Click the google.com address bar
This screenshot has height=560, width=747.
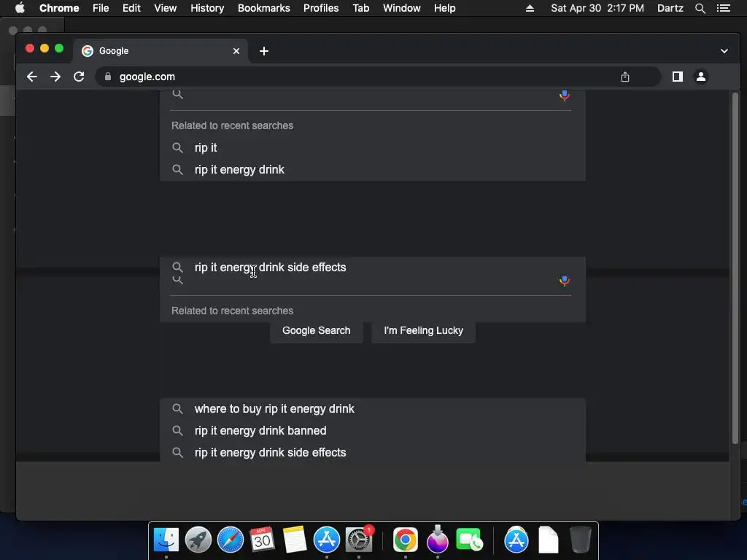[379, 77]
